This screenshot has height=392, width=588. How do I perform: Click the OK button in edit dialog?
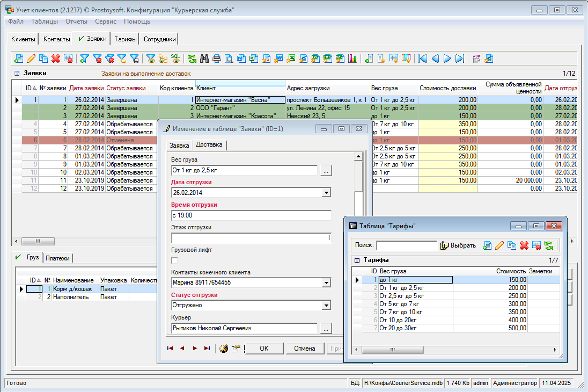click(x=264, y=349)
